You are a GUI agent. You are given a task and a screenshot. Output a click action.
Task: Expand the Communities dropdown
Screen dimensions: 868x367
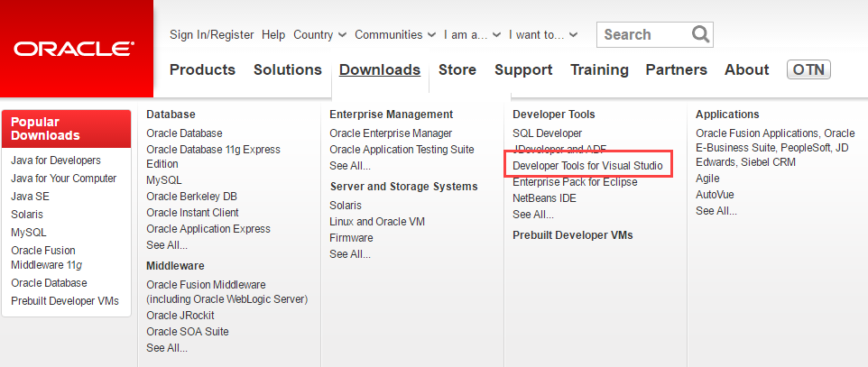[395, 35]
